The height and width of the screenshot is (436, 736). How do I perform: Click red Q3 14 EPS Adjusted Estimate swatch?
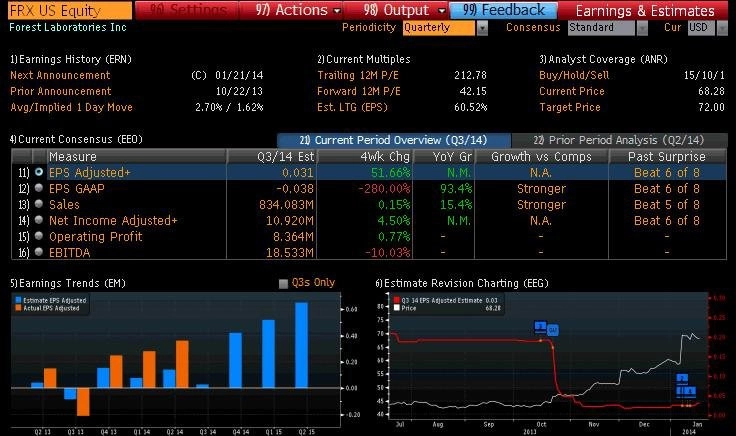click(397, 300)
